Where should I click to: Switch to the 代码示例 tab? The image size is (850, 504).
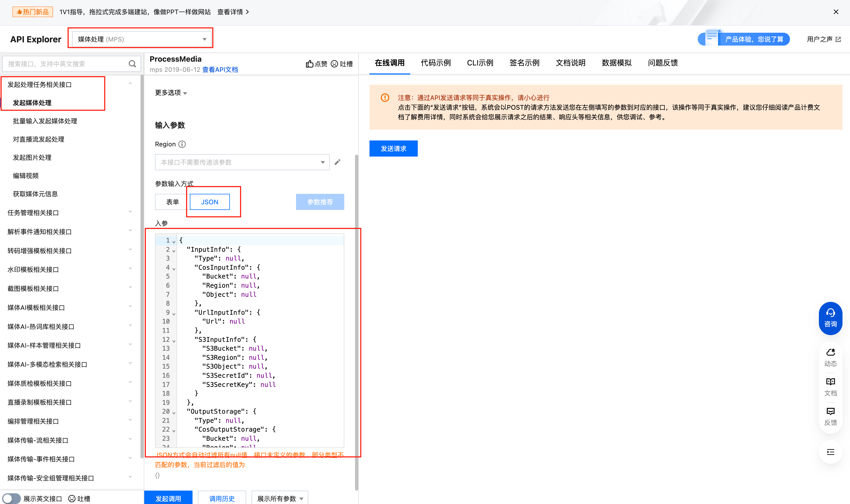click(436, 63)
